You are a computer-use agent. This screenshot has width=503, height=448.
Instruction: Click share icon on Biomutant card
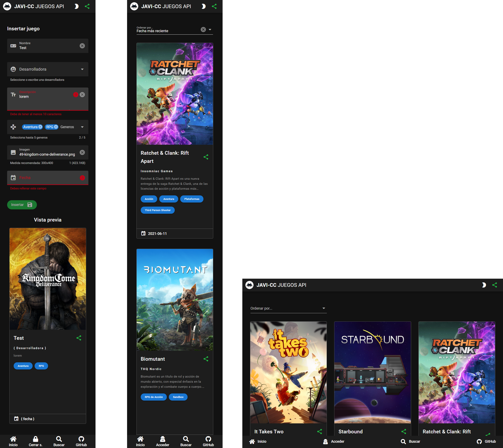pyautogui.click(x=206, y=359)
